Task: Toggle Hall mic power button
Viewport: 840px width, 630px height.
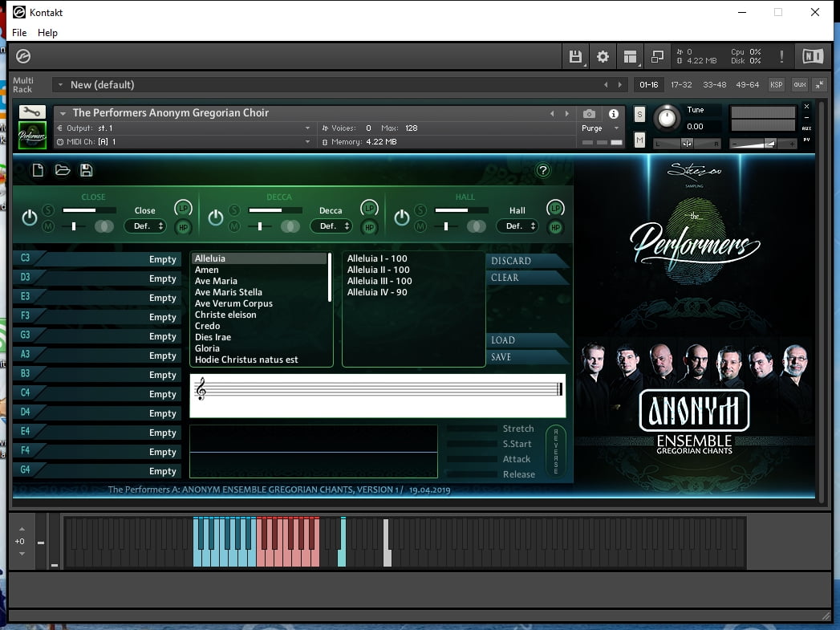Action: [x=402, y=217]
